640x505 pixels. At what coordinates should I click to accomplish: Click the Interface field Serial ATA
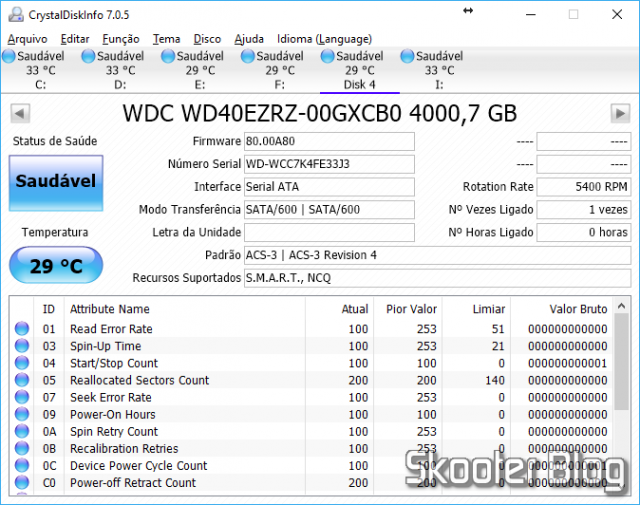[329, 187]
